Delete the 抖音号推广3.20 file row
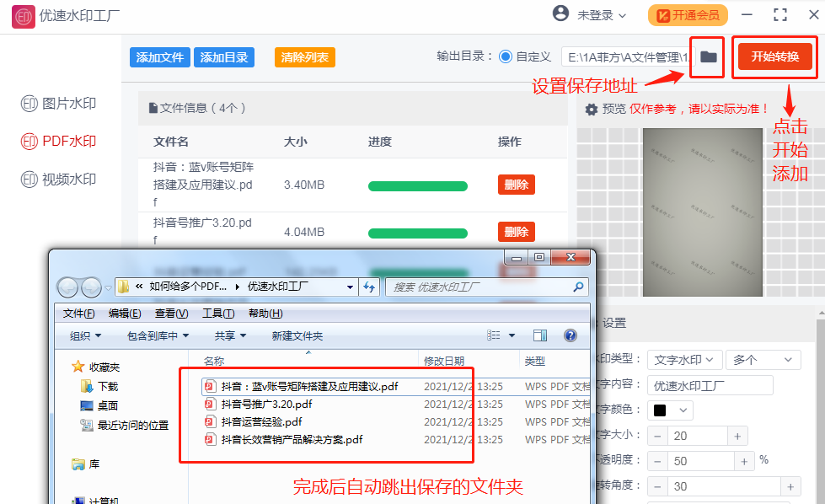The image size is (825, 504). coord(516,232)
